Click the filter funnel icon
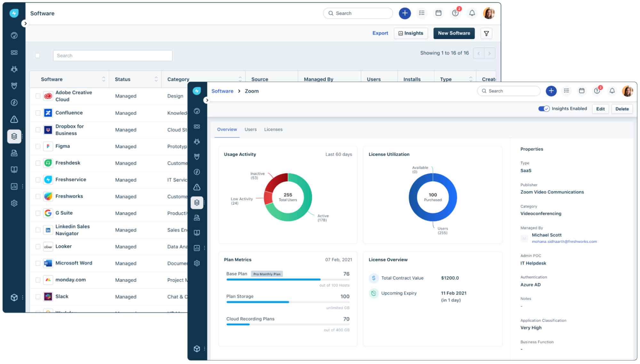The height and width of the screenshot is (364, 640). tap(486, 33)
